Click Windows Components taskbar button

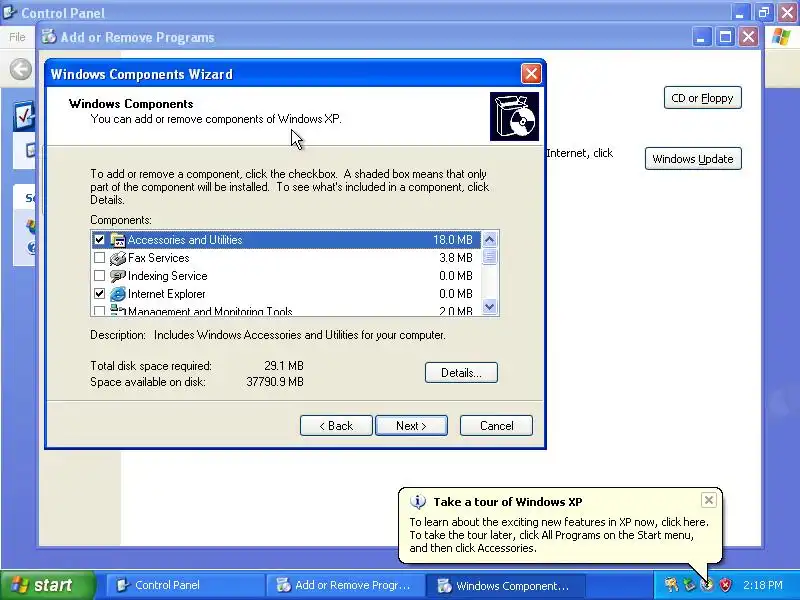click(x=505, y=585)
